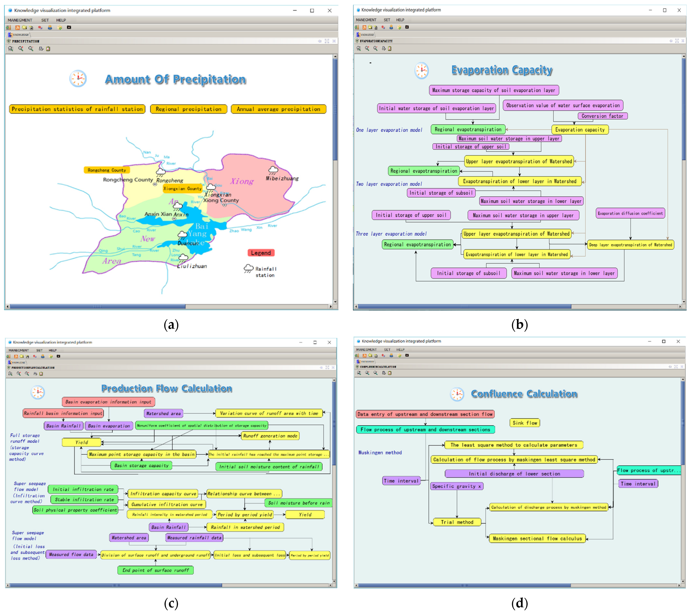The height and width of the screenshot is (616, 692).
Task: Click camera icon in Evaporation Capacity window toolbar
Action: [407, 27]
